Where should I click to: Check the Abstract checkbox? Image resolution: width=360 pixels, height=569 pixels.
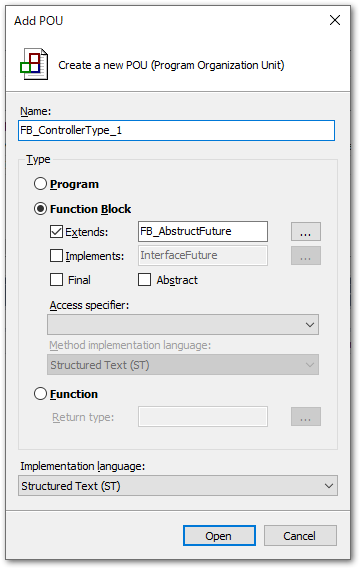(144, 280)
